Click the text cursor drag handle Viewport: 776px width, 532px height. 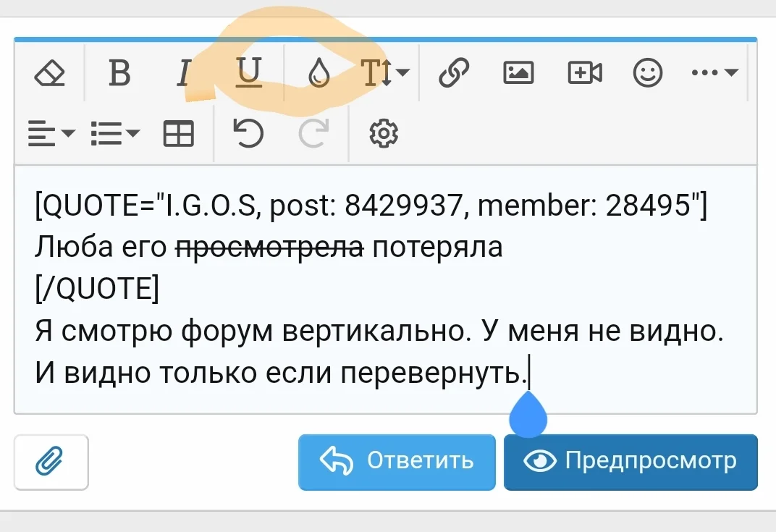(528, 415)
